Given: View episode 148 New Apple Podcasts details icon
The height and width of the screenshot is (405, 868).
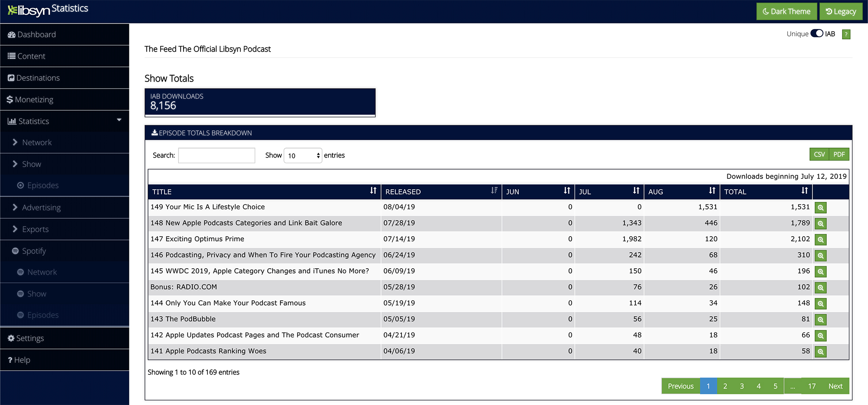Looking at the screenshot, I should tap(820, 224).
